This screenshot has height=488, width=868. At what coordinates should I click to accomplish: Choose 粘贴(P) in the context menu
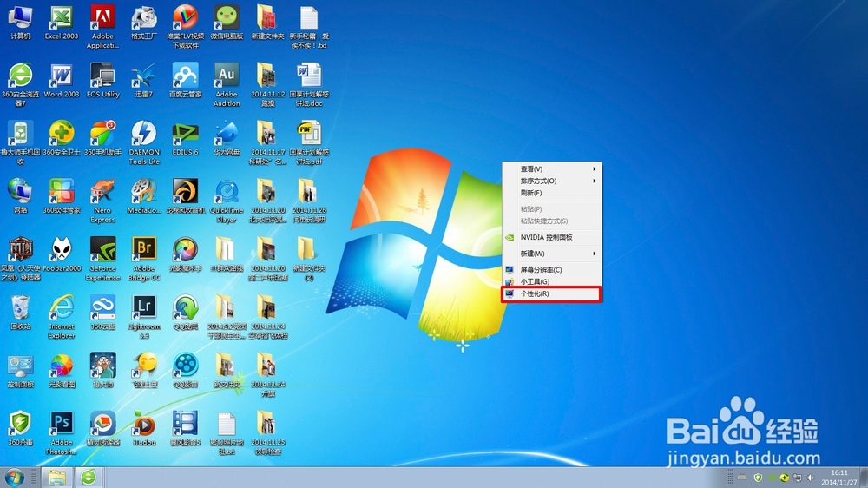[x=551, y=209]
